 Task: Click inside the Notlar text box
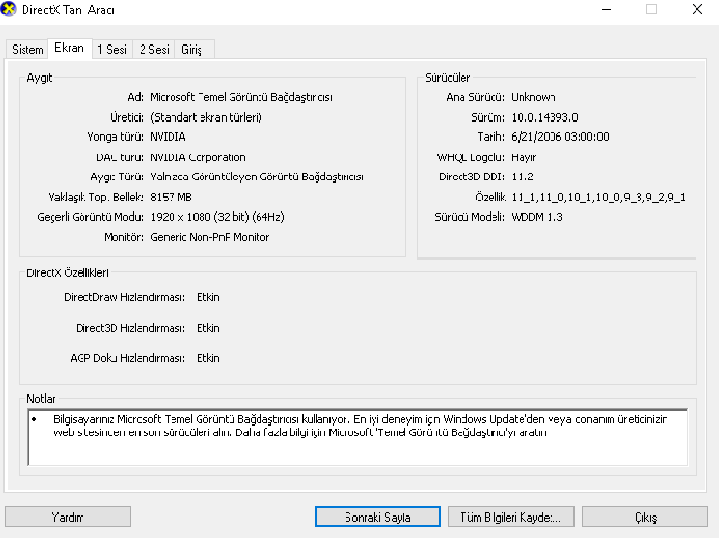(358, 437)
